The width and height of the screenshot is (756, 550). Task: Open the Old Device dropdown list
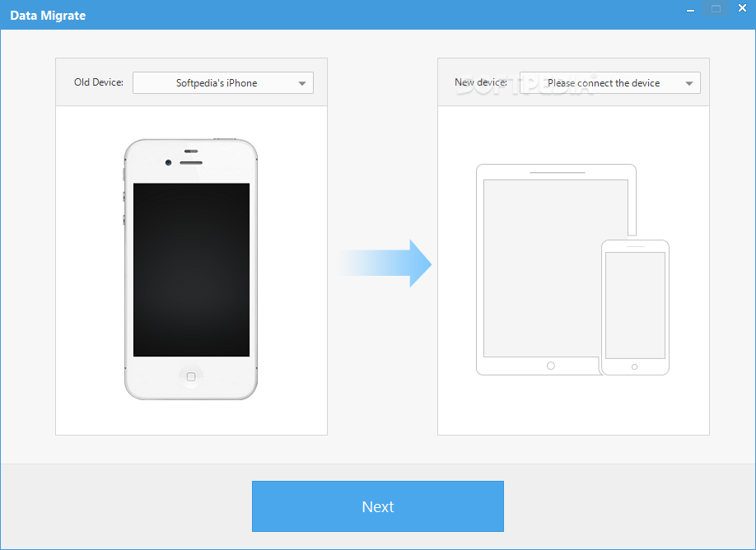[x=222, y=83]
